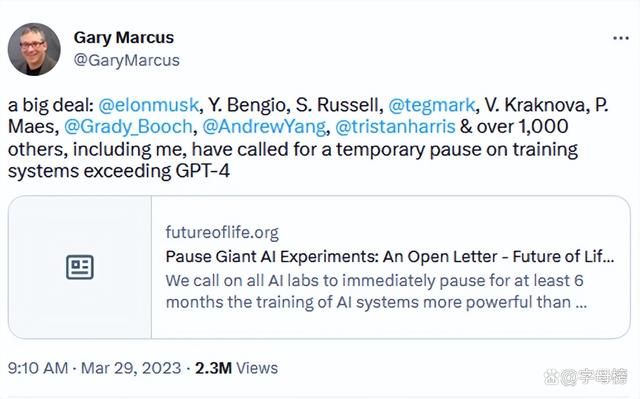Open Pause Giant AI Experiments link title

coord(390,257)
